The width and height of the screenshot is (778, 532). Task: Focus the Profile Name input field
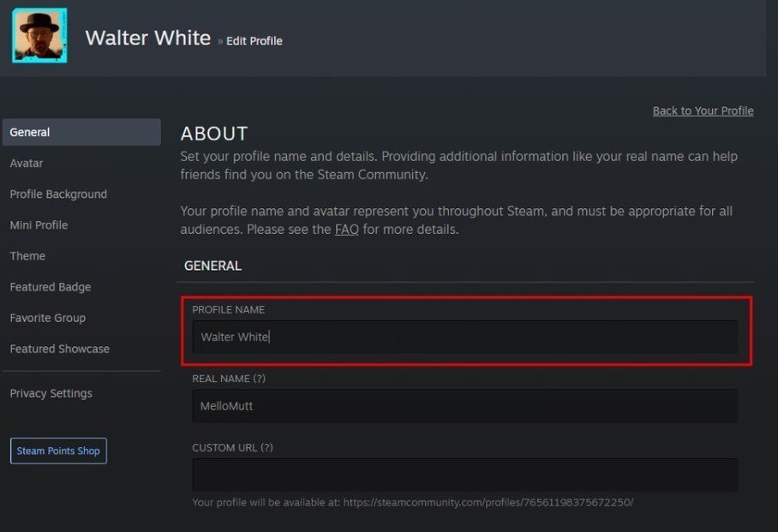click(x=465, y=337)
